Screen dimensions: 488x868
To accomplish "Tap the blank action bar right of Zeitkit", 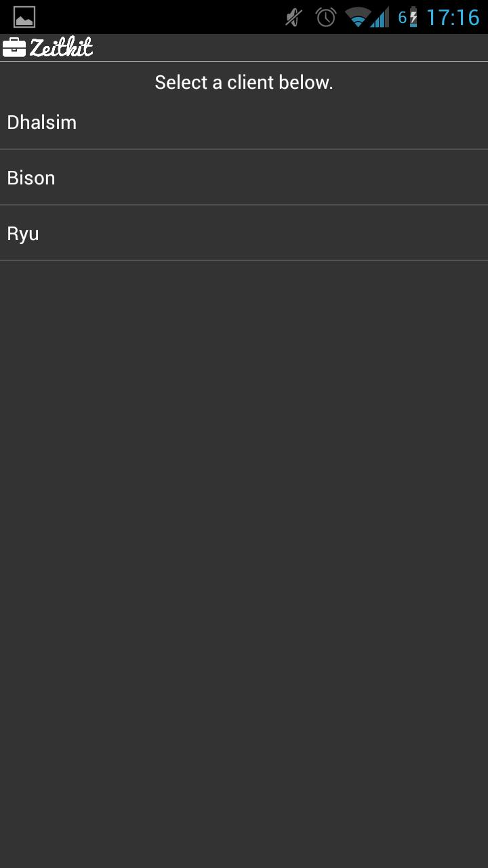I will click(291, 47).
